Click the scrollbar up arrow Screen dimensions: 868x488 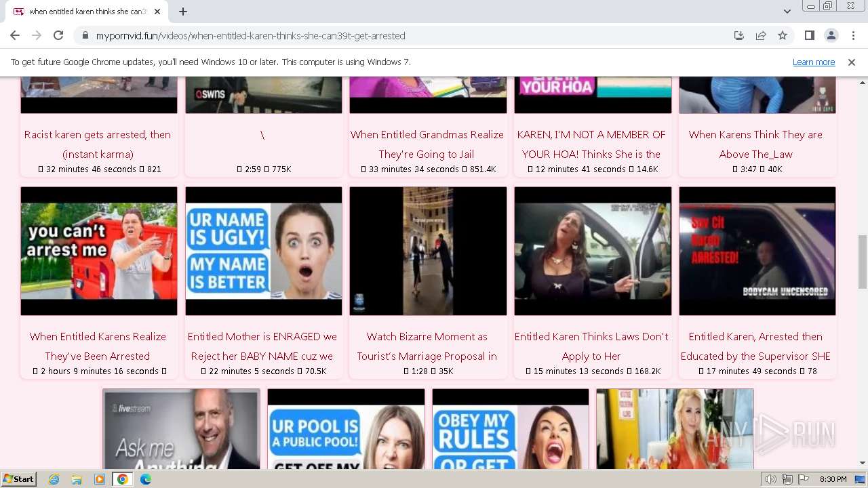tap(862, 82)
